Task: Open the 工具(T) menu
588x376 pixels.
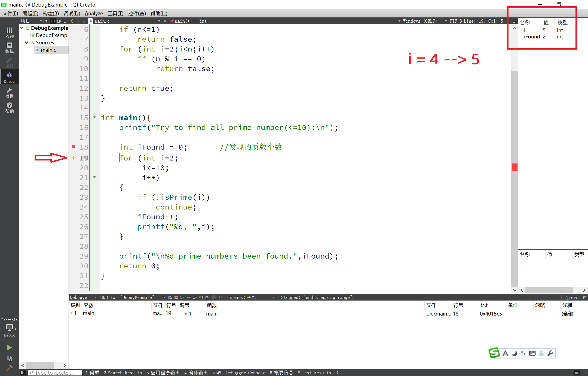Action: (x=115, y=13)
